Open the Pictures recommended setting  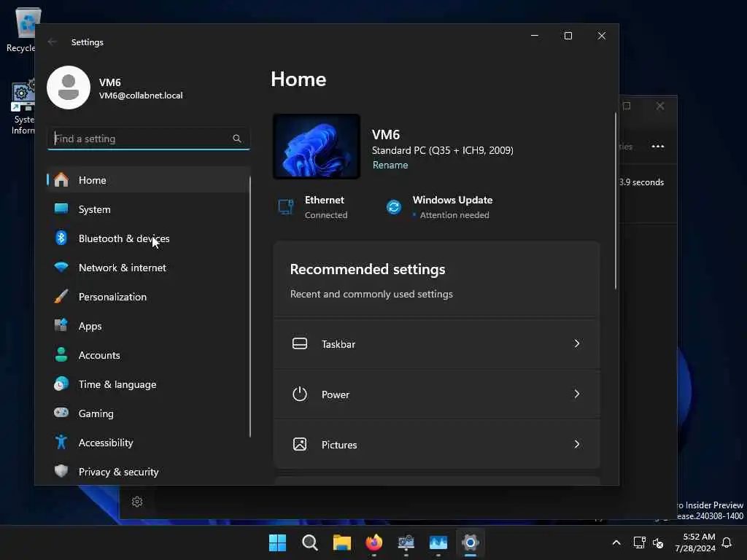[x=436, y=444]
